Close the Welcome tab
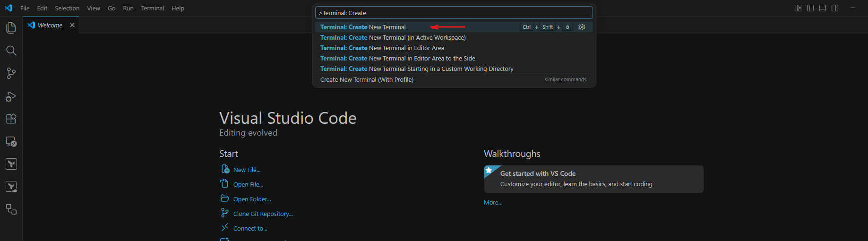 point(72,25)
